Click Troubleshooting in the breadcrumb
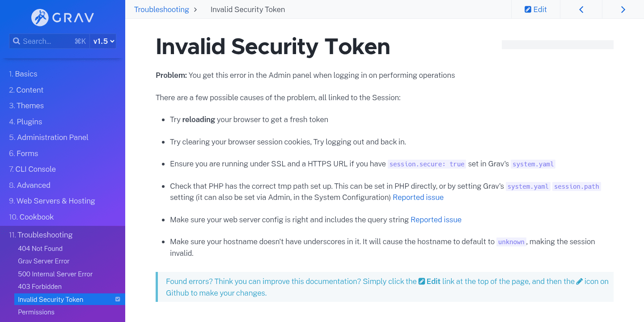This screenshot has width=644, height=322. coord(161,9)
